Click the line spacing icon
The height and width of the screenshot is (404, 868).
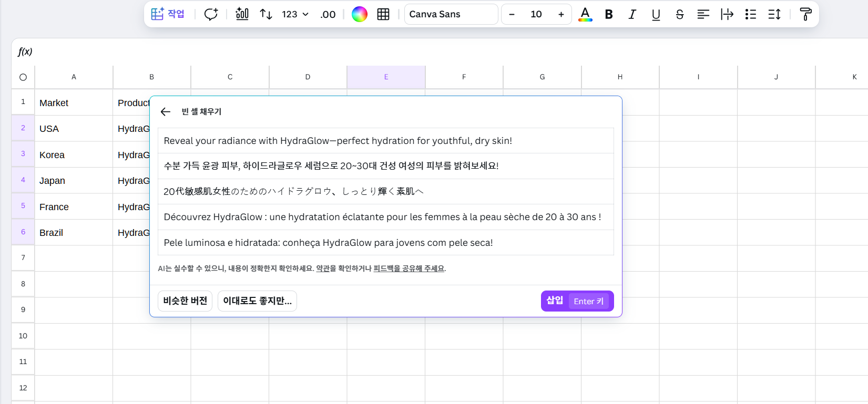[774, 14]
